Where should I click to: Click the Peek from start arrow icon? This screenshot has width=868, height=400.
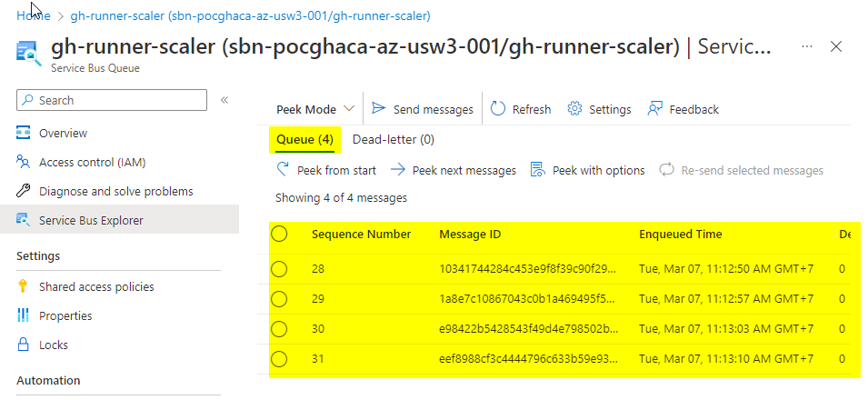point(283,169)
